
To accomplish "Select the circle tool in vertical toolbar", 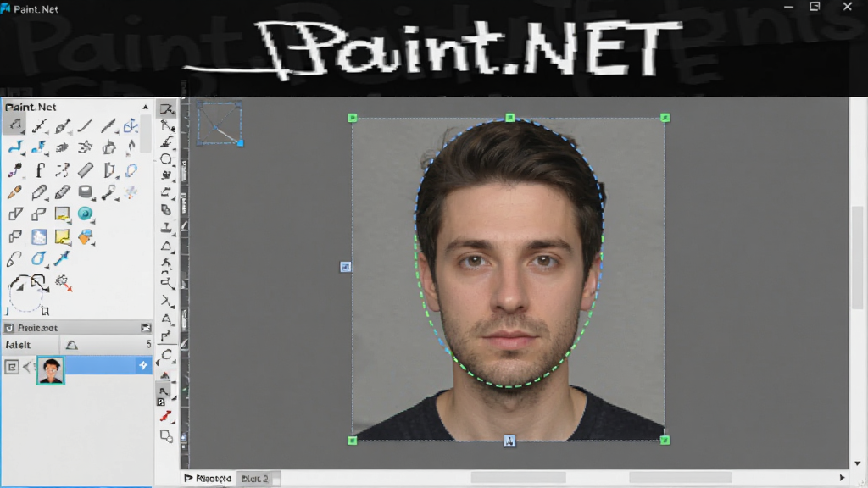I will point(165,159).
